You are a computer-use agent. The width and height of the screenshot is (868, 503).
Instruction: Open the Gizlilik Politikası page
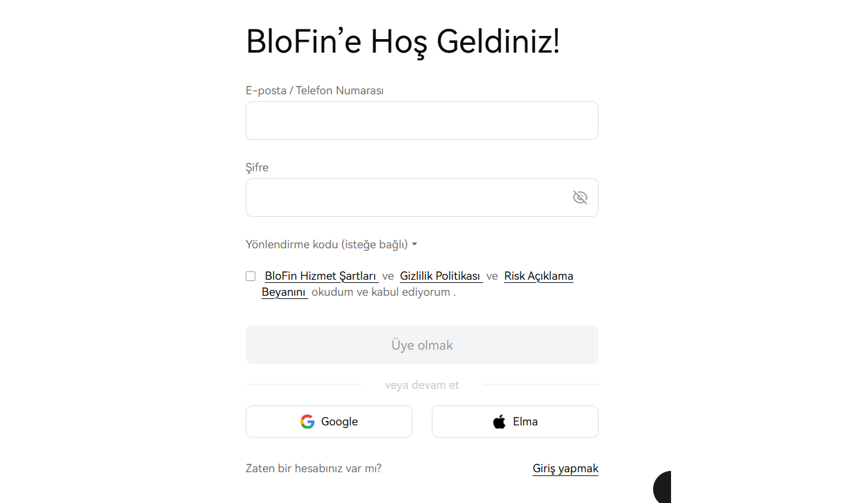441,275
